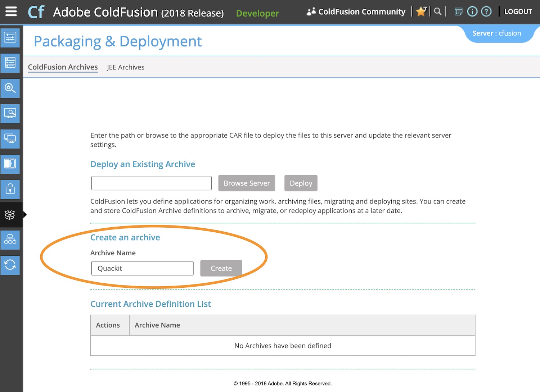
Task: Click the 'Developer' edition label
Action: point(257,13)
